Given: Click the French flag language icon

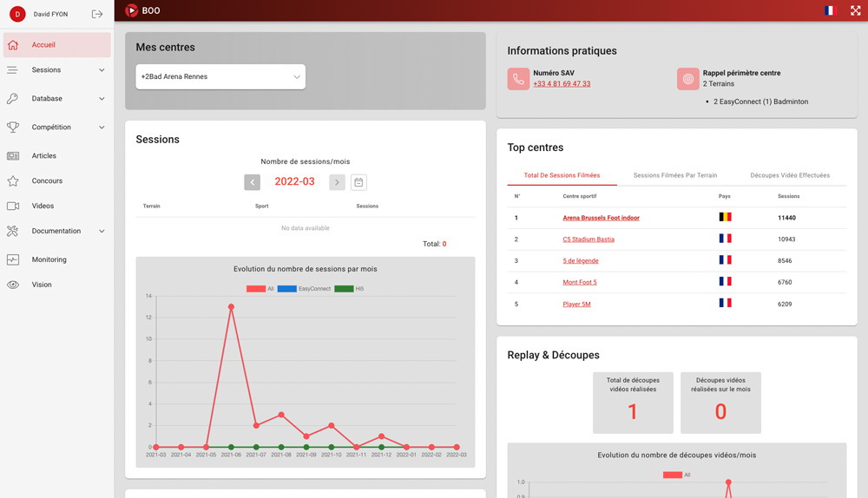Looking at the screenshot, I should click(x=829, y=10).
